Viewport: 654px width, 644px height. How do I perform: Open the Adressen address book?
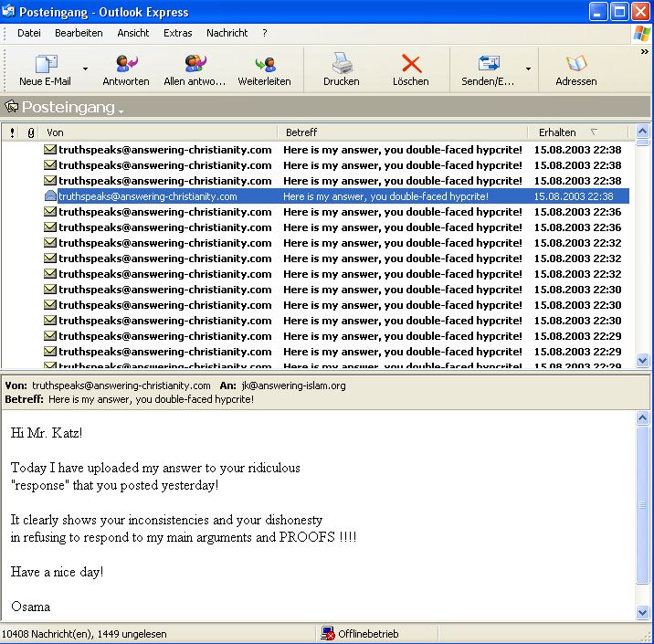point(576,64)
